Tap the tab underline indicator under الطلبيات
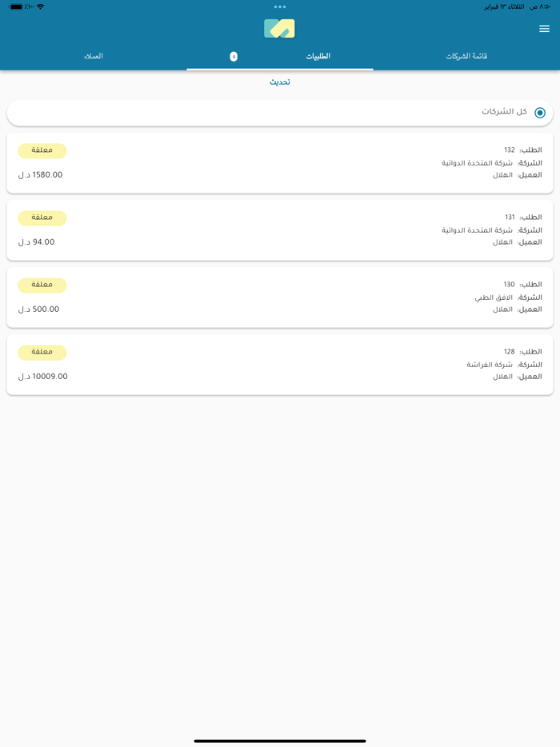 tap(280, 69)
